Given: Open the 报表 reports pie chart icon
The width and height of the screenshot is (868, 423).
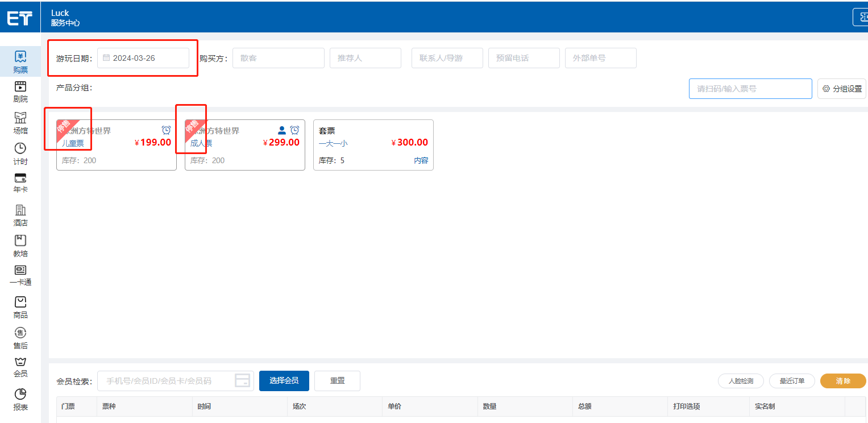Looking at the screenshot, I should coord(20,394).
